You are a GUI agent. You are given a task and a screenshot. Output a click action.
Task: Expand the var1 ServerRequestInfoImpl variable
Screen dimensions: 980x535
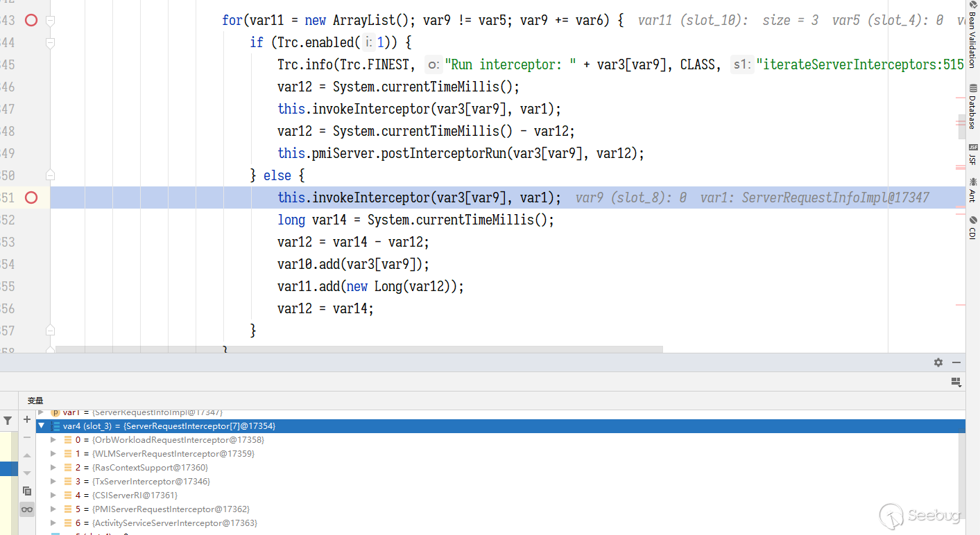(42, 412)
